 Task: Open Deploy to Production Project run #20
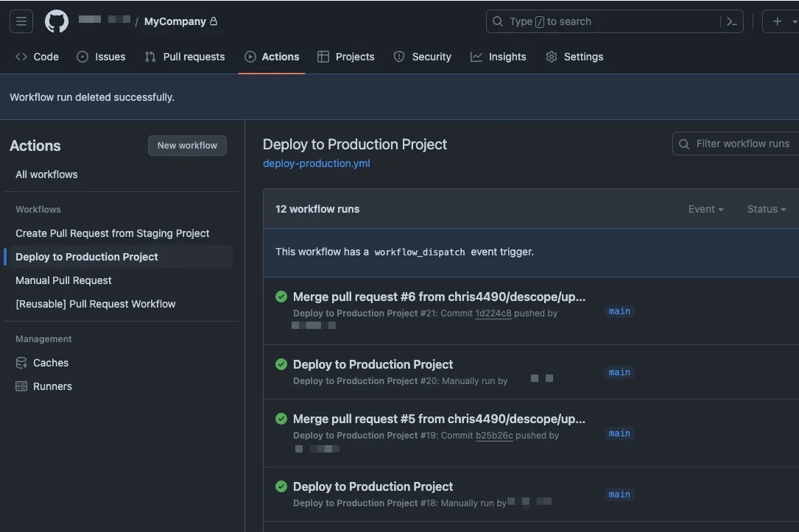(x=373, y=364)
